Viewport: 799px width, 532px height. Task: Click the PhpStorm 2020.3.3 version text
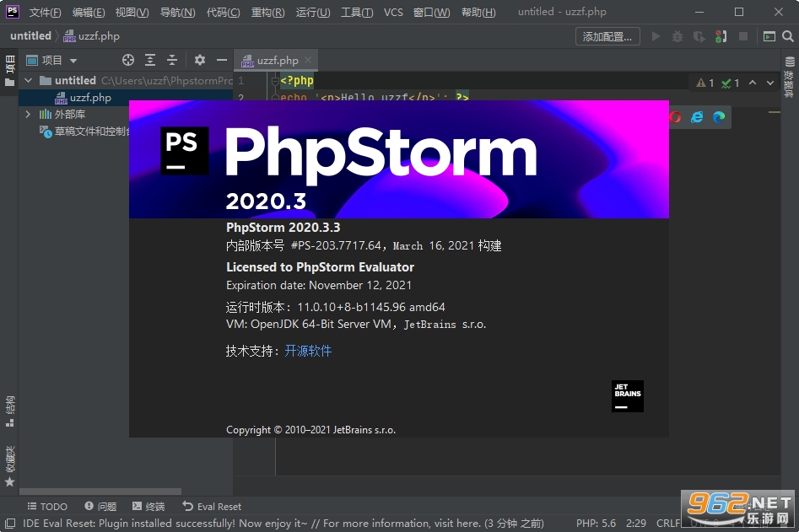(283, 228)
